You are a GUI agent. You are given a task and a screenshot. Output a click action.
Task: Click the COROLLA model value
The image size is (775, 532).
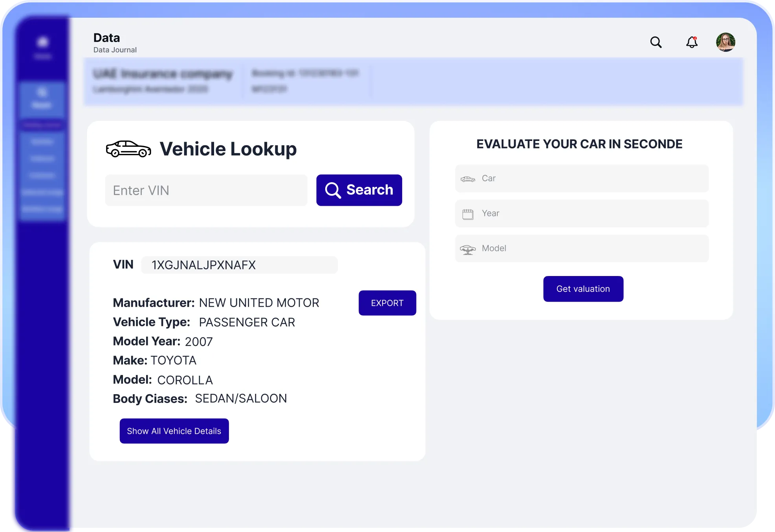[185, 380]
